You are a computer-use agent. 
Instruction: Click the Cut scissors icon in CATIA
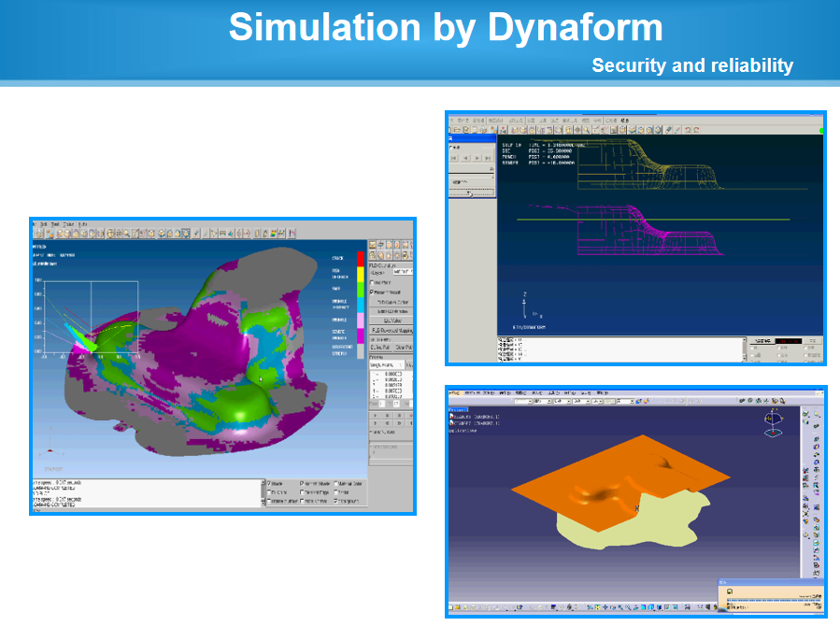click(x=480, y=607)
